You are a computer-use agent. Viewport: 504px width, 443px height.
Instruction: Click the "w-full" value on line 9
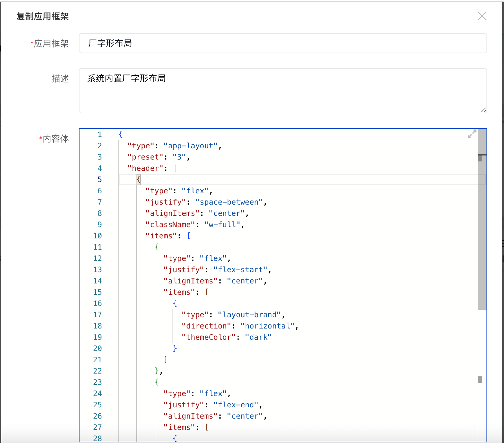222,225
